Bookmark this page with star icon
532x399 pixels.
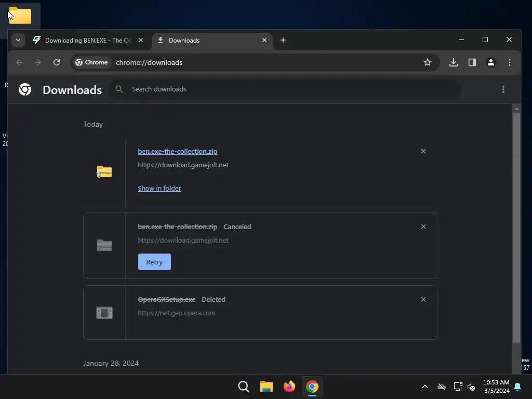428,62
